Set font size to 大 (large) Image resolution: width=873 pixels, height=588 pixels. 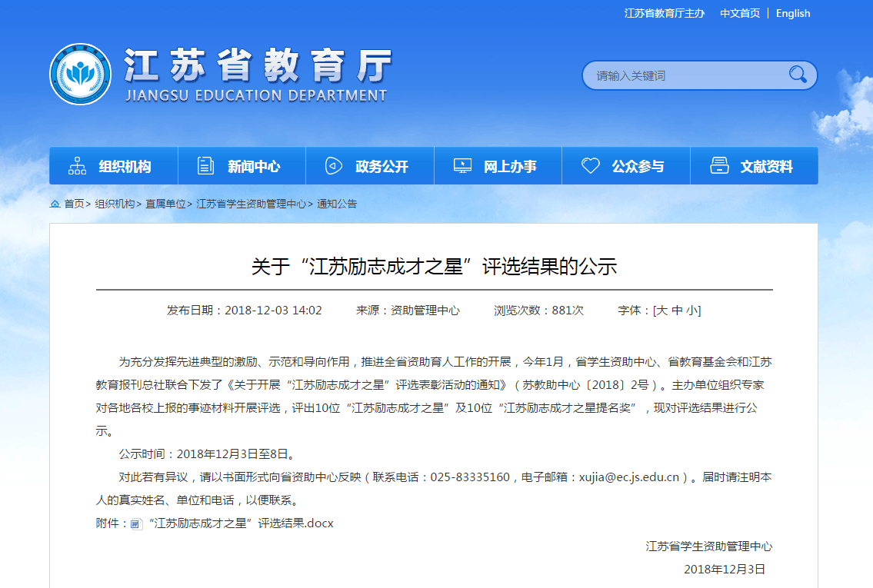(x=661, y=311)
